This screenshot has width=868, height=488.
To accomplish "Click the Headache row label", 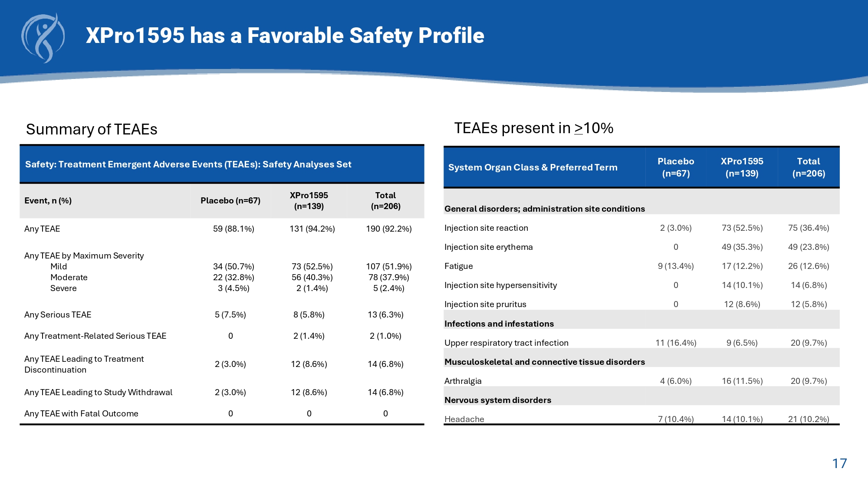I will 464,419.
